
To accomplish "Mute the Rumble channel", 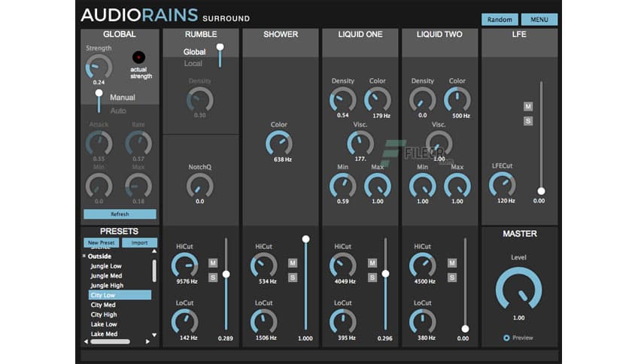I will 213,263.
